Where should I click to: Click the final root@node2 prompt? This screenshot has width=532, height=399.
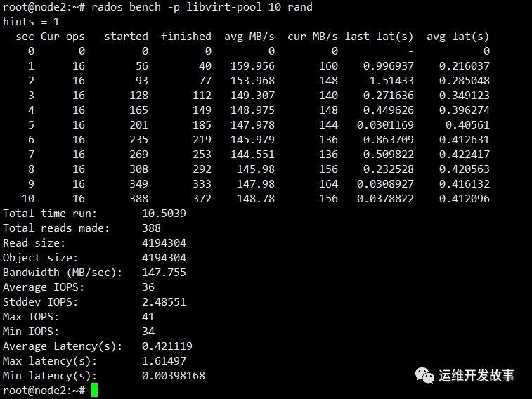[44, 391]
